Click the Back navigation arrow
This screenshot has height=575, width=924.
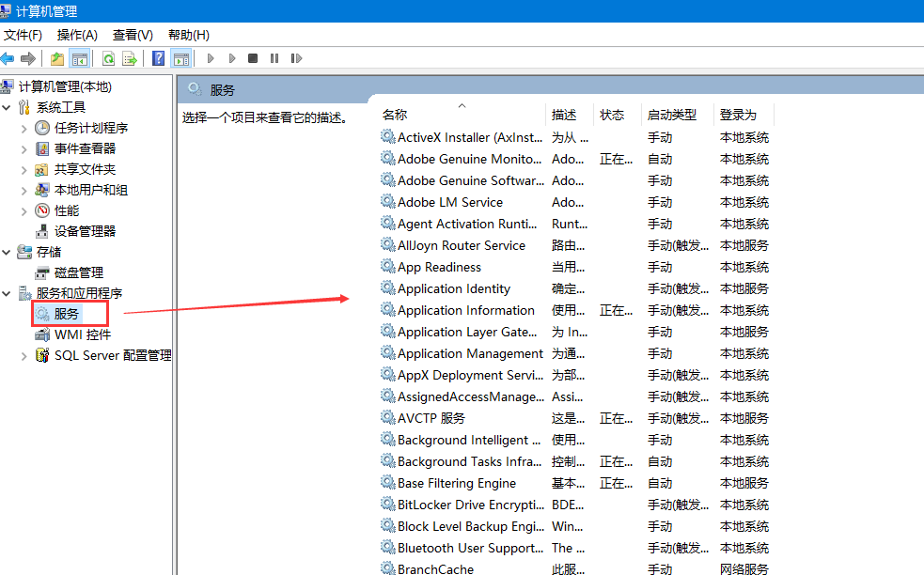click(8, 58)
